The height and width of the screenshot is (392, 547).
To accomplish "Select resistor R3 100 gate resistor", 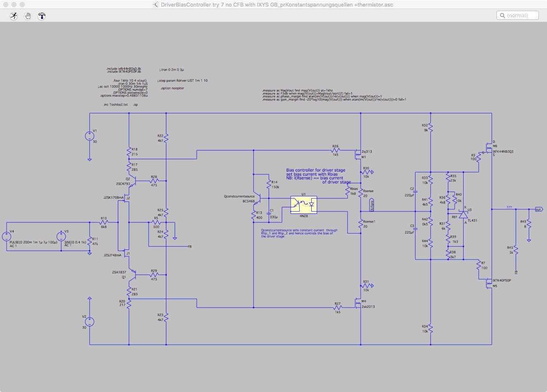I will tap(479, 157).
